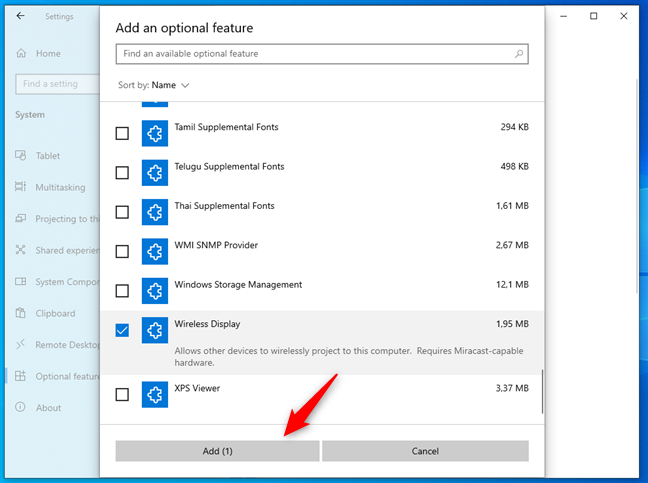648x483 pixels.
Task: Click the Multitasking sidebar icon
Action: click(21, 187)
